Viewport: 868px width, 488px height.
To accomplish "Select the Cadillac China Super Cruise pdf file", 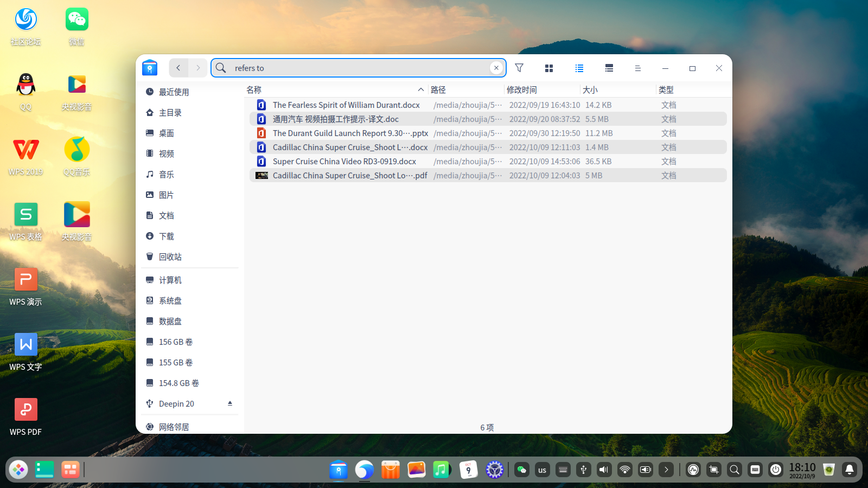I will pyautogui.click(x=488, y=176).
